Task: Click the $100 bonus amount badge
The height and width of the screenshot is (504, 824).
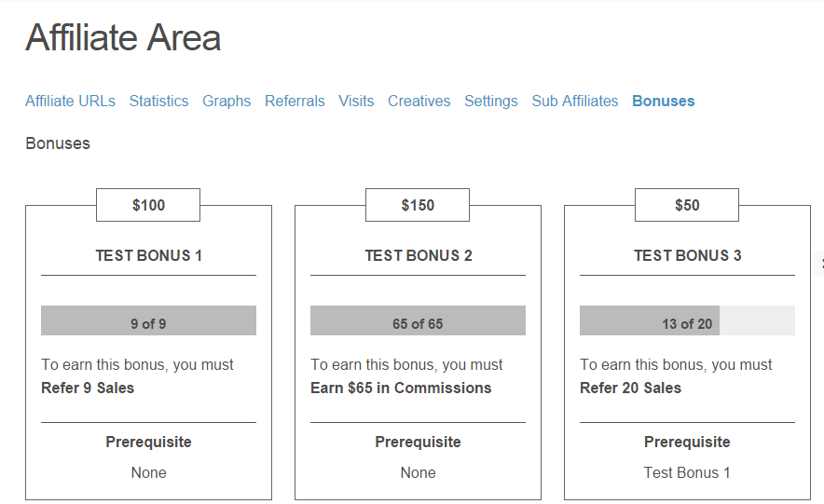Action: click(x=148, y=205)
